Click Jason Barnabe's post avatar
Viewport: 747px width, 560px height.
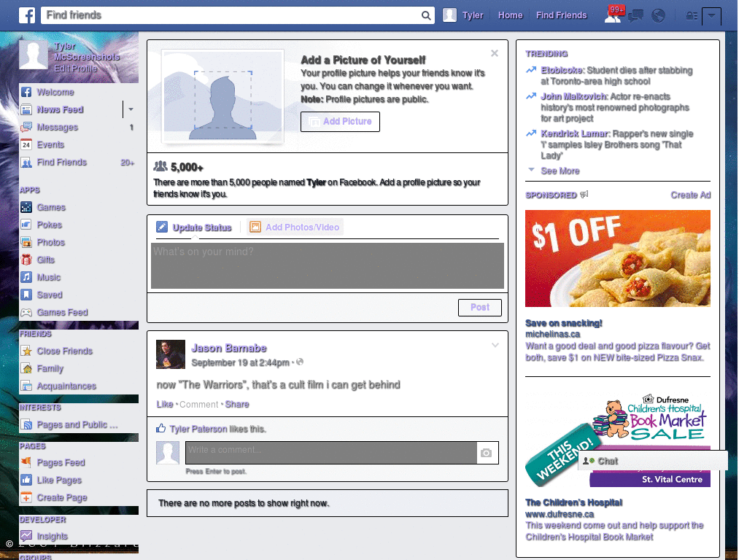point(171,354)
